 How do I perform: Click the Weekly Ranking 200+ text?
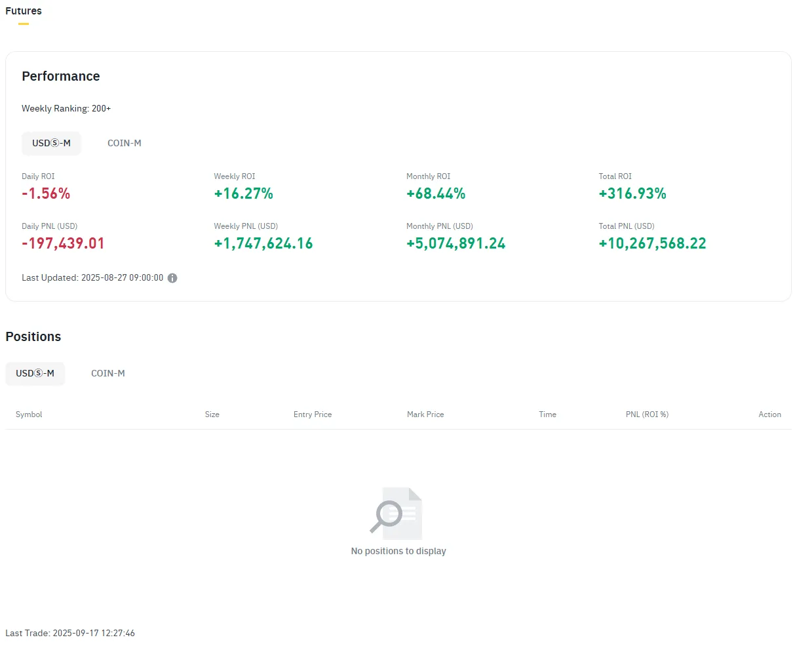click(x=66, y=108)
